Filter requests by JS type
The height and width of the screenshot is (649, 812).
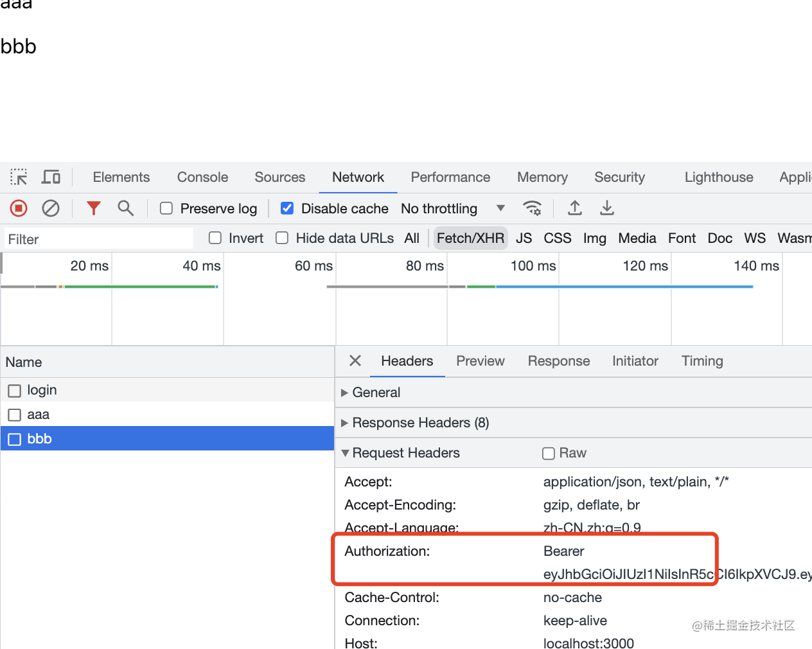pos(524,238)
